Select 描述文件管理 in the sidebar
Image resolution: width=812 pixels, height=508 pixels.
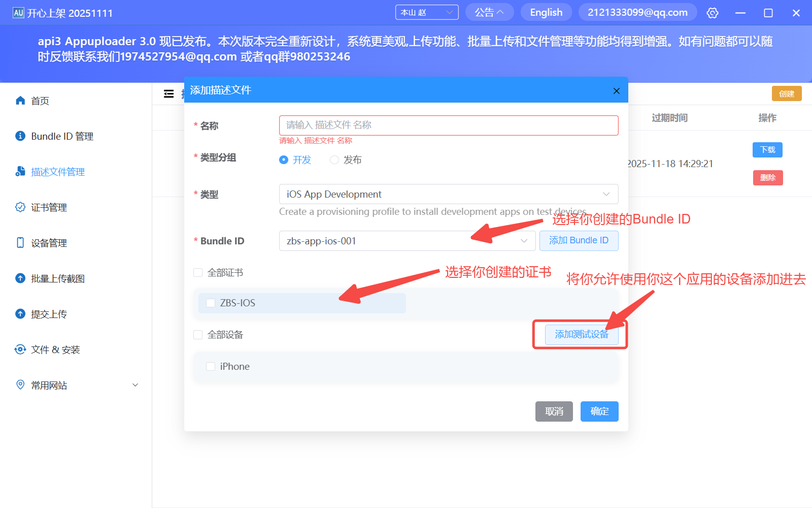(57, 171)
